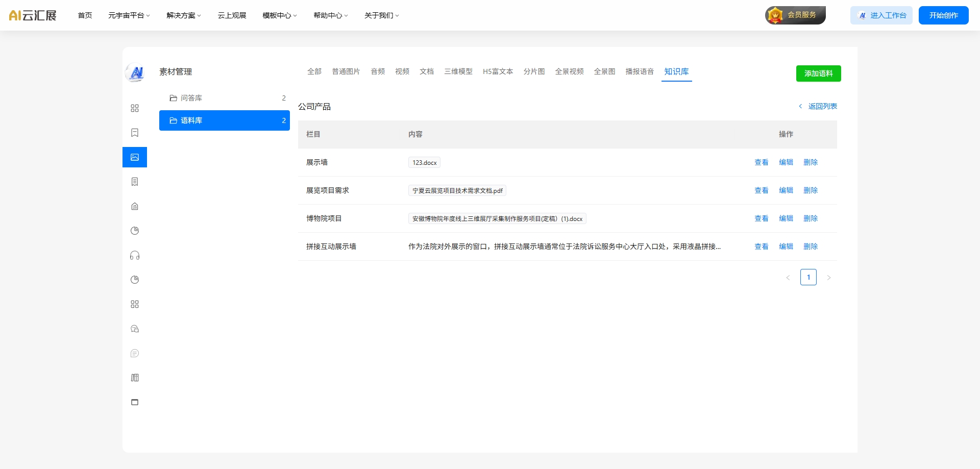Screen dimensions: 980x469
Task: Select the image gallery sidebar icon
Action: 135,157
